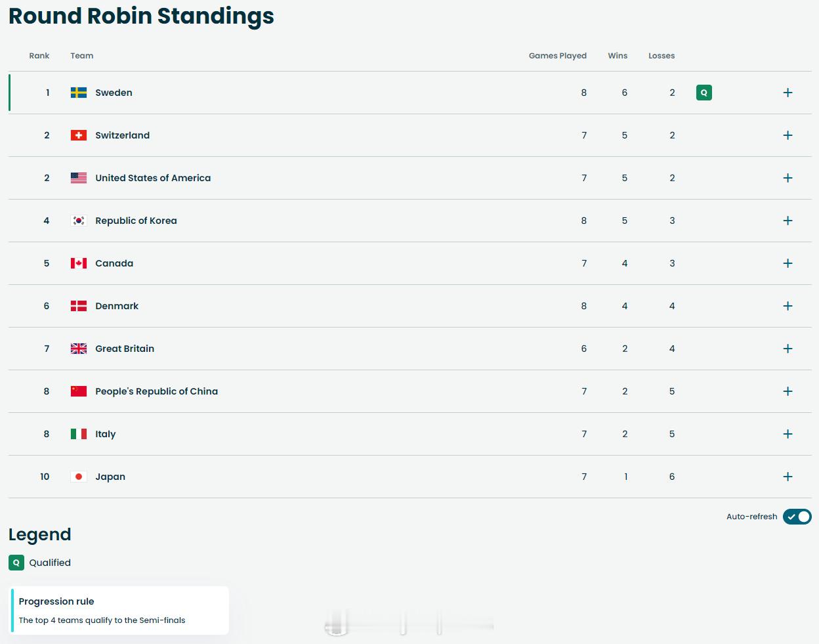
Task: Click the Republic of Korea flag
Action: coord(79,221)
